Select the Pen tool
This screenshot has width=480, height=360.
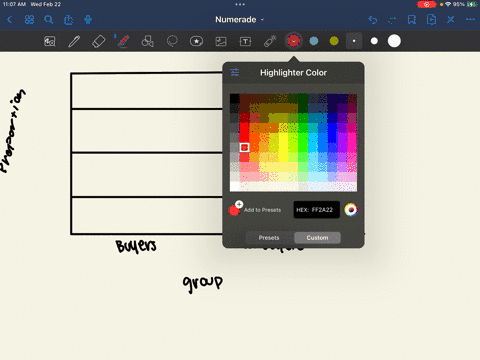74,41
